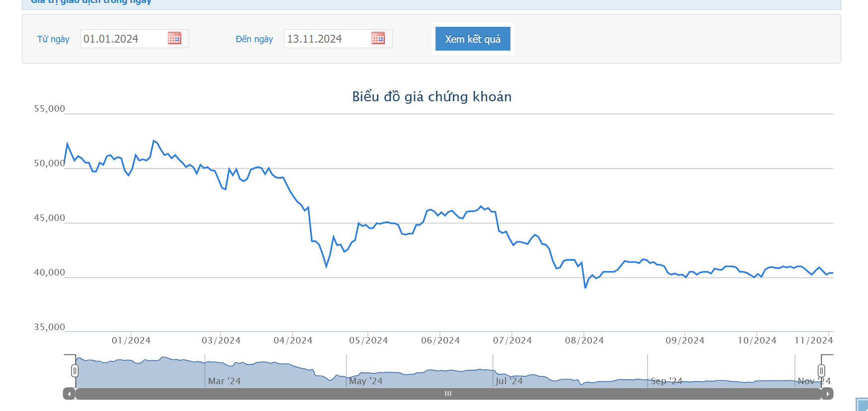
Task: Click the 35,000 y-axis label
Action: [x=49, y=327]
